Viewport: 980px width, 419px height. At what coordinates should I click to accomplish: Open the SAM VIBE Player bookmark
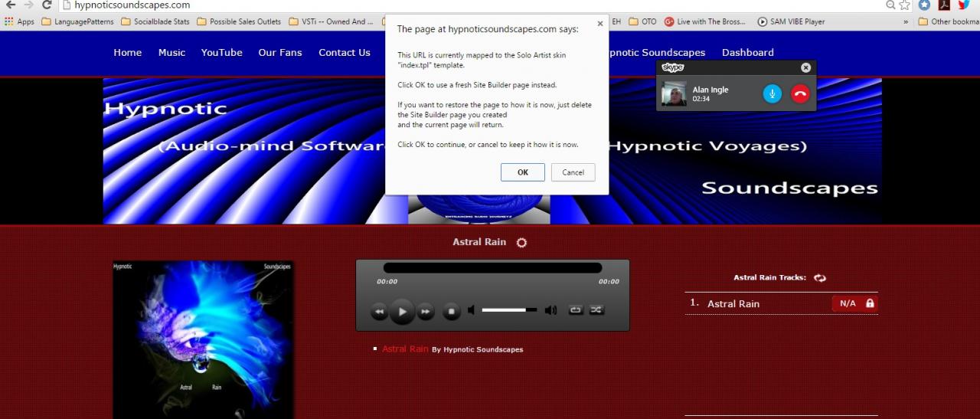791,21
